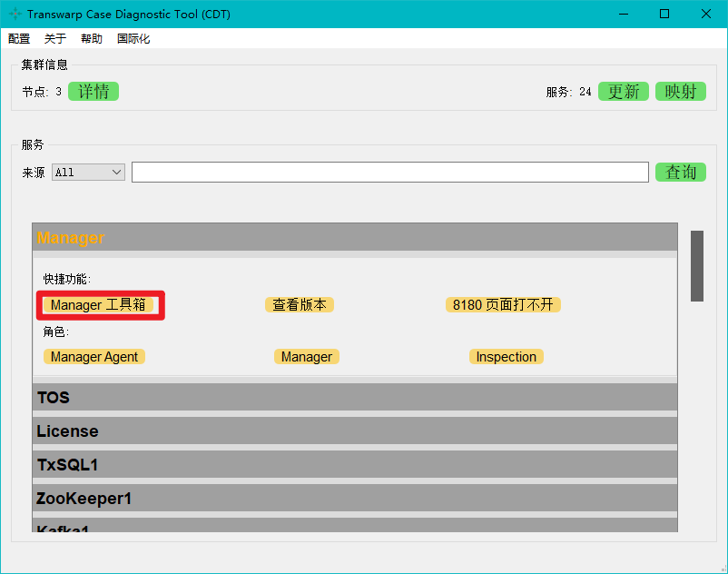
Task: Click the 更新 services button
Action: pyautogui.click(x=623, y=91)
